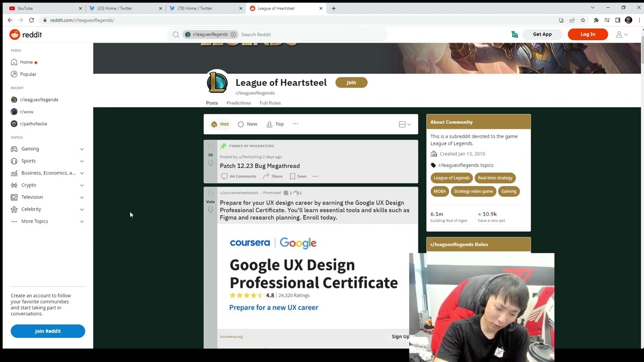The image size is (644, 362).
Task: Downvote the Coursera promoted post
Action: [x=210, y=209]
